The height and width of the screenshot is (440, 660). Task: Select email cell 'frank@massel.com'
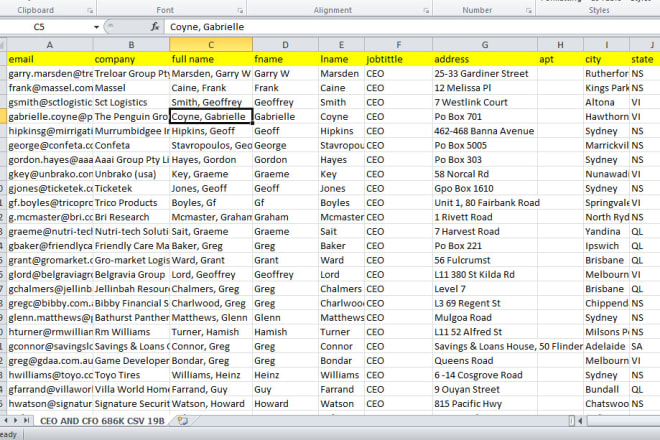tap(50, 88)
